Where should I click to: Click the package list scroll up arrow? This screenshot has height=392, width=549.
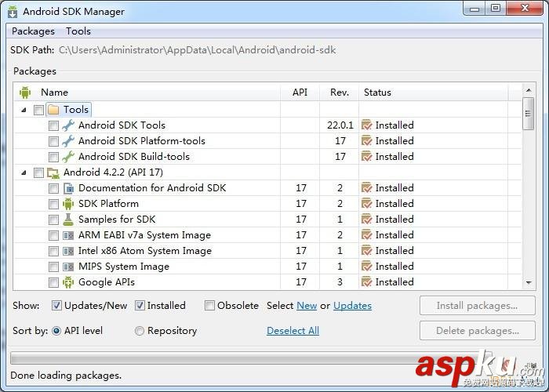pos(529,91)
